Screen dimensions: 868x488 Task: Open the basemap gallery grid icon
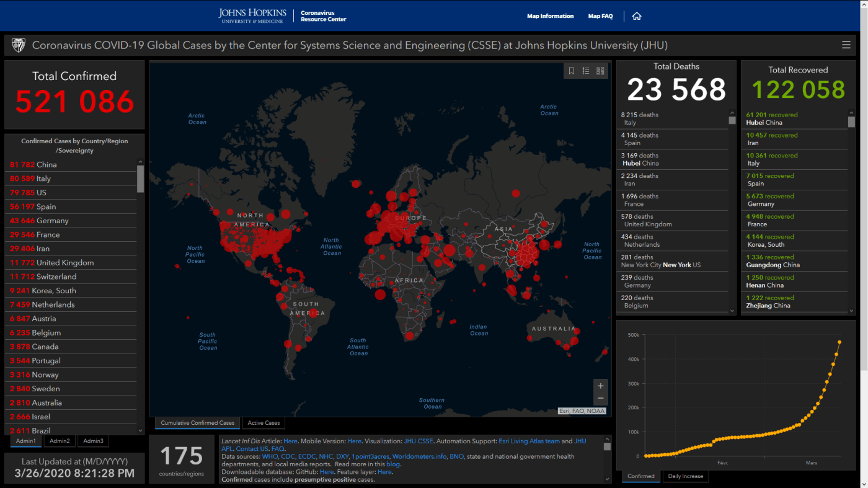600,71
